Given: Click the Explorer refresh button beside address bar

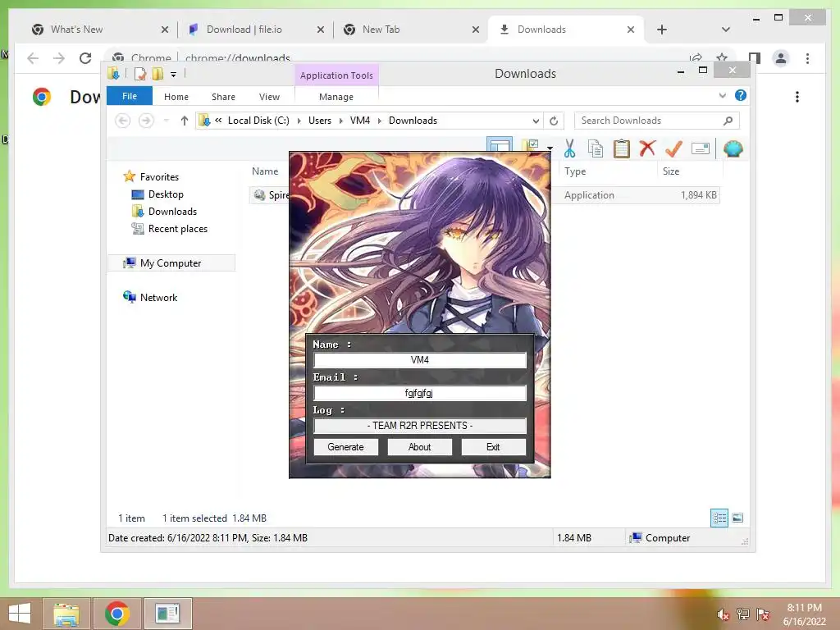Looking at the screenshot, I should 554,121.
